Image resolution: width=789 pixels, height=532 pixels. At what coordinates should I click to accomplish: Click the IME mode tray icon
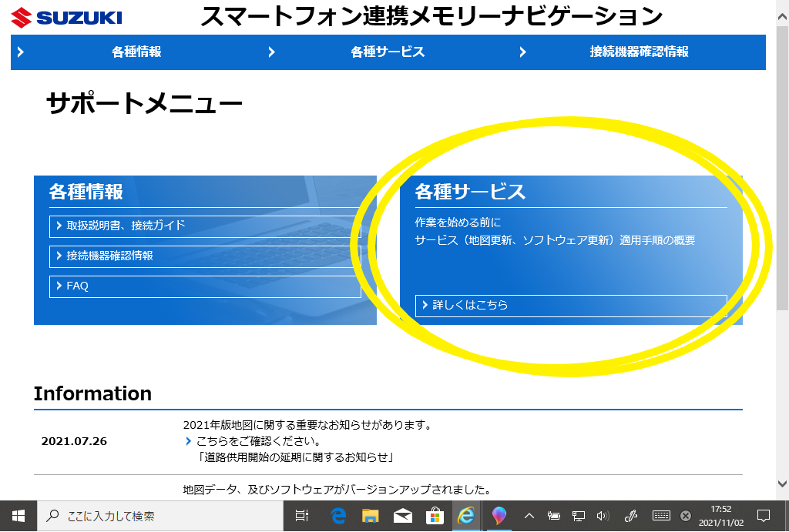pos(685,516)
